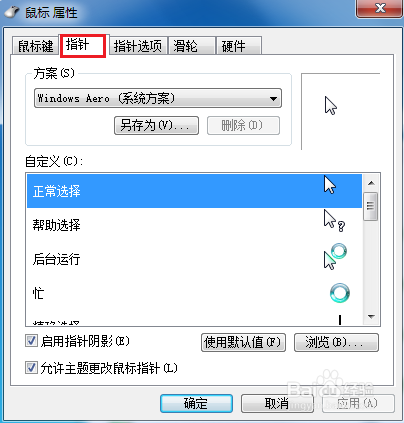The height and width of the screenshot is (423, 404).
Task: Click the 浏览 button
Action: (336, 342)
